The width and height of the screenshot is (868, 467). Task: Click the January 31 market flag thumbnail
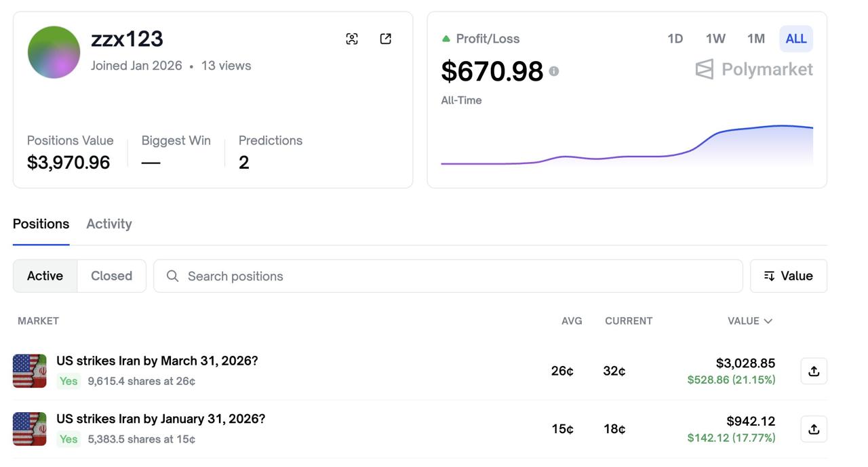pyautogui.click(x=30, y=429)
